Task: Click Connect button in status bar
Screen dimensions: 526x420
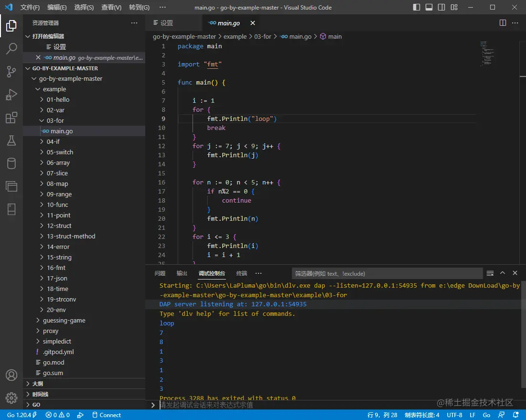Action: [107, 415]
